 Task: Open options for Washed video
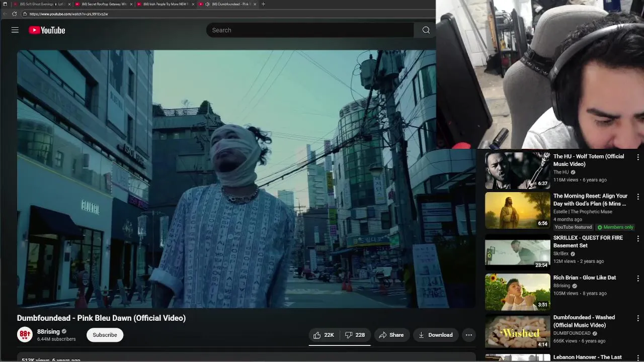(x=638, y=318)
